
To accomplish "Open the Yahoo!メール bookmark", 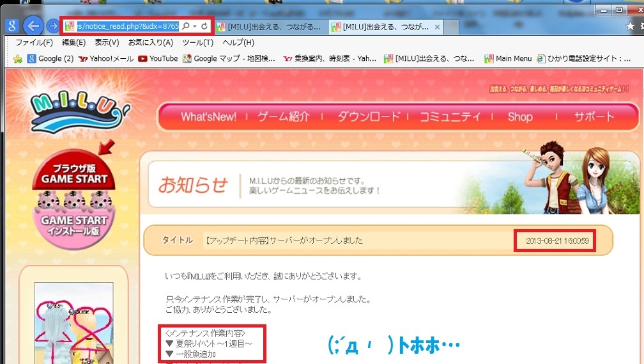I will (106, 59).
